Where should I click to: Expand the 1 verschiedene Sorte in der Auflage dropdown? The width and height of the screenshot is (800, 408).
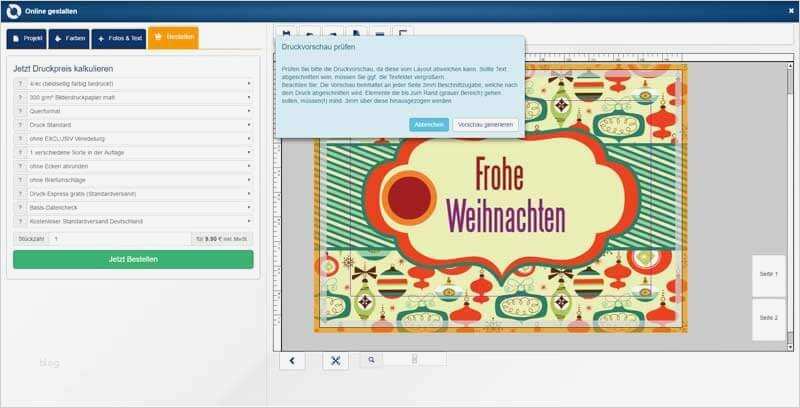[x=139, y=152]
